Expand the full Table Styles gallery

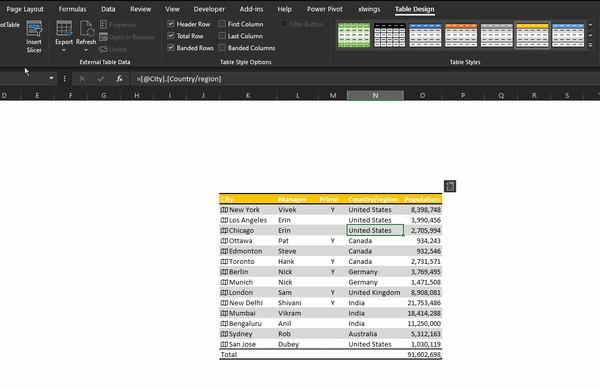coord(590,45)
